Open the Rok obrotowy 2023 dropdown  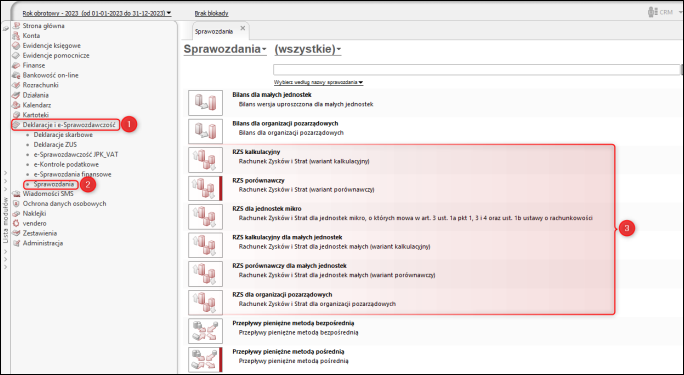(x=97, y=14)
